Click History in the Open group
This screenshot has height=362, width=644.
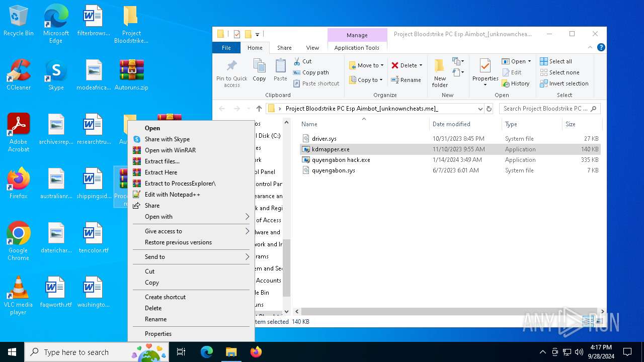[516, 83]
